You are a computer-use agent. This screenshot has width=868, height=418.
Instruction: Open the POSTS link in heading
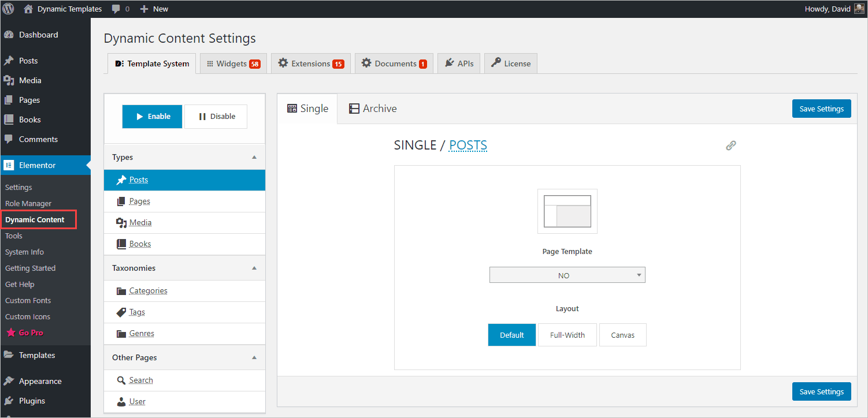468,145
